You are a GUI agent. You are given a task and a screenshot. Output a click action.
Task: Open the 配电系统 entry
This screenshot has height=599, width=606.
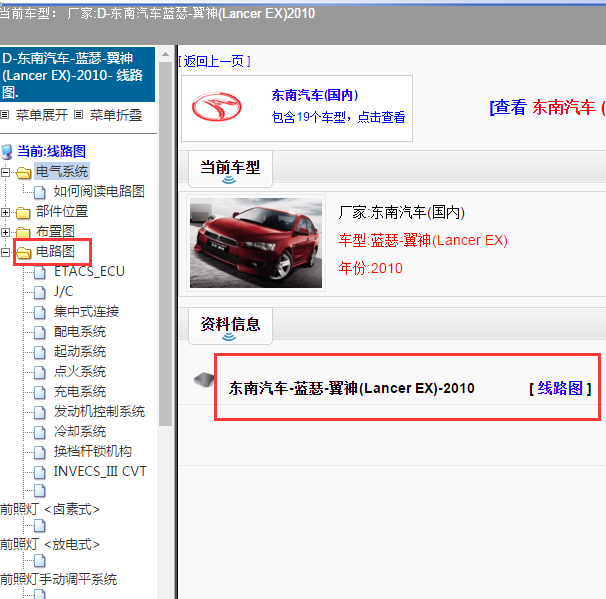tap(80, 332)
